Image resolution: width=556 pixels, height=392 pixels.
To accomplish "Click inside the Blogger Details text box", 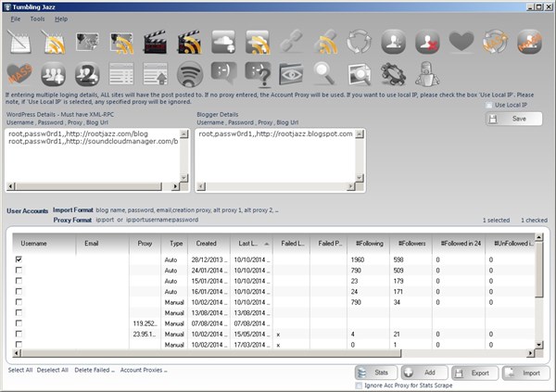I will (275, 156).
